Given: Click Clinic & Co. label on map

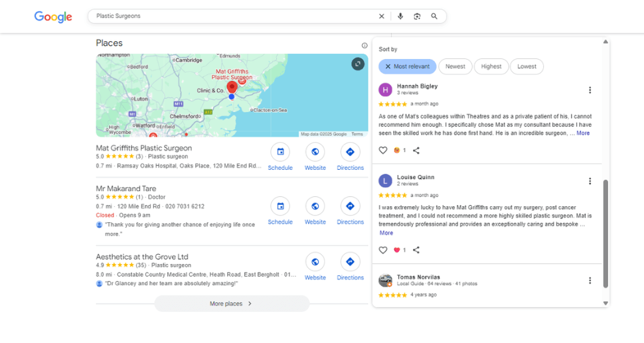Looking at the screenshot, I should (210, 90).
